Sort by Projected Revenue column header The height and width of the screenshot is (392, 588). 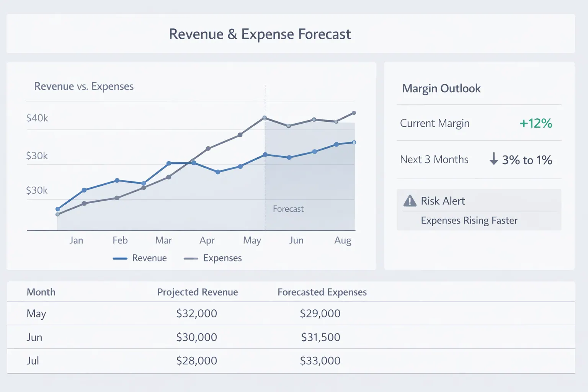[x=197, y=292]
